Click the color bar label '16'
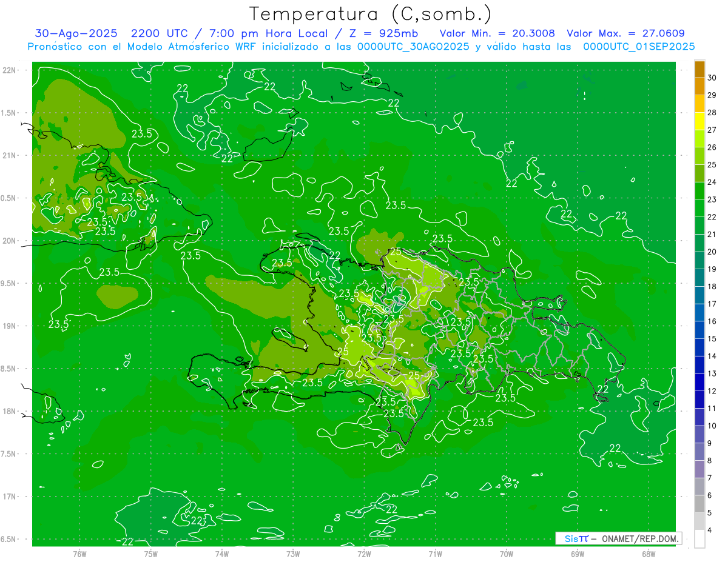Screen dimensions: 728x562 point(712,321)
